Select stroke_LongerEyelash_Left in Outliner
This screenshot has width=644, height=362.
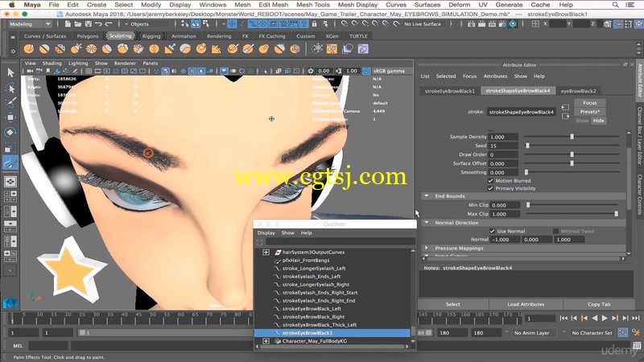314,269
